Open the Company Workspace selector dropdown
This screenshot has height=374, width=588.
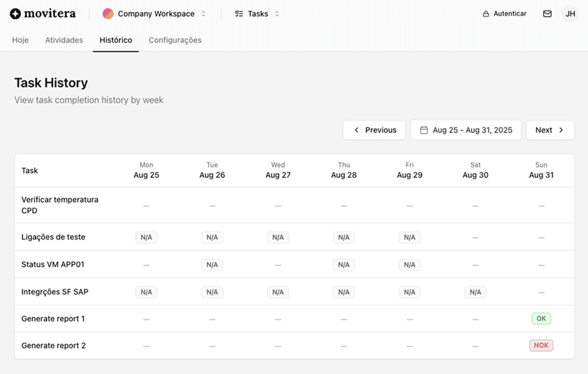203,13
